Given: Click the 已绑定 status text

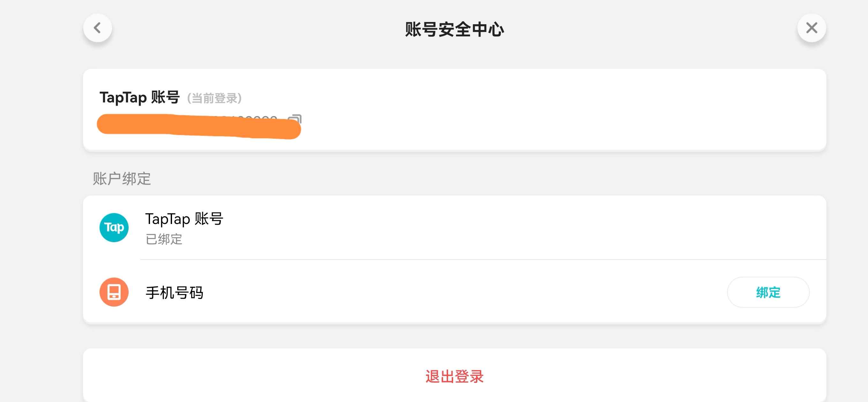Looking at the screenshot, I should click(164, 239).
